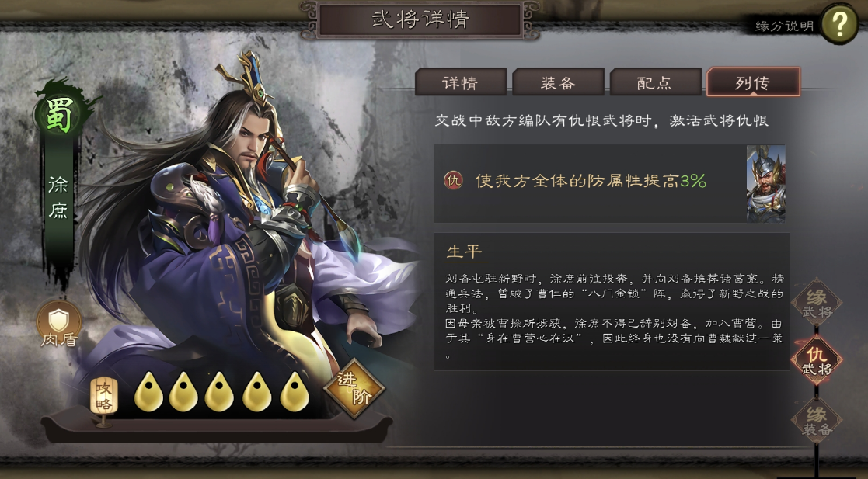Click the red 仇 badge icon

[x=453, y=180]
